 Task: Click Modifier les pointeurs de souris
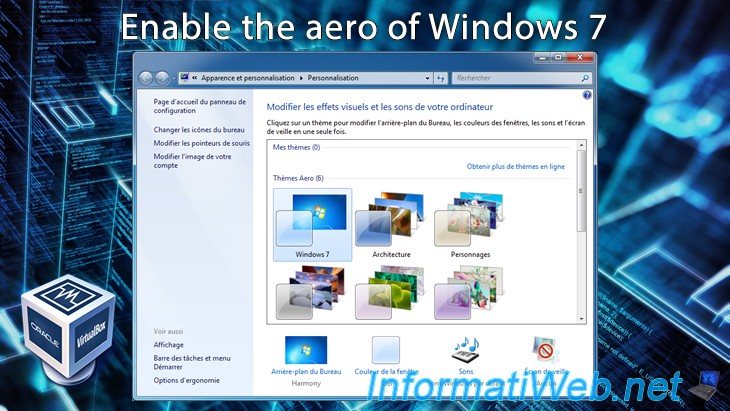pyautogui.click(x=202, y=143)
